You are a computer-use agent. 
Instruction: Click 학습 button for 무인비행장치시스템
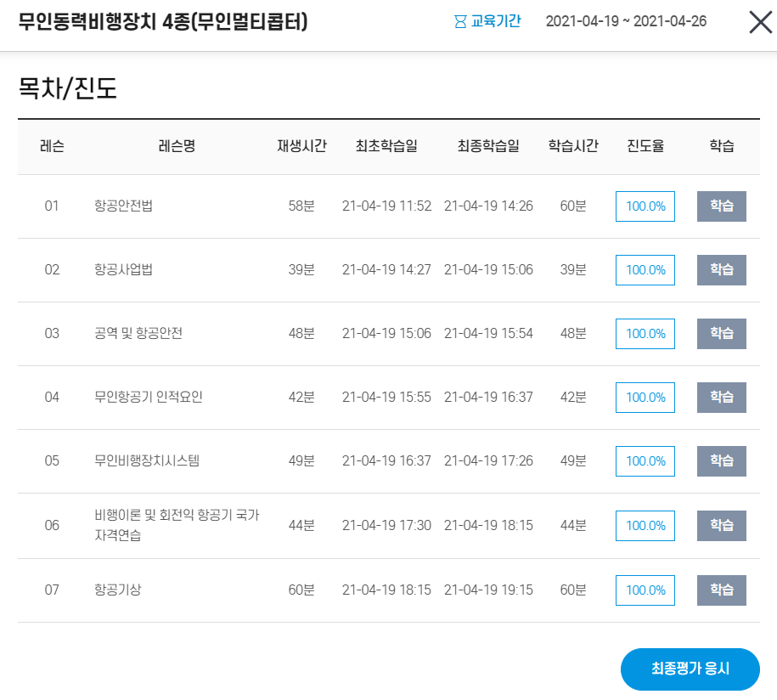click(x=722, y=461)
